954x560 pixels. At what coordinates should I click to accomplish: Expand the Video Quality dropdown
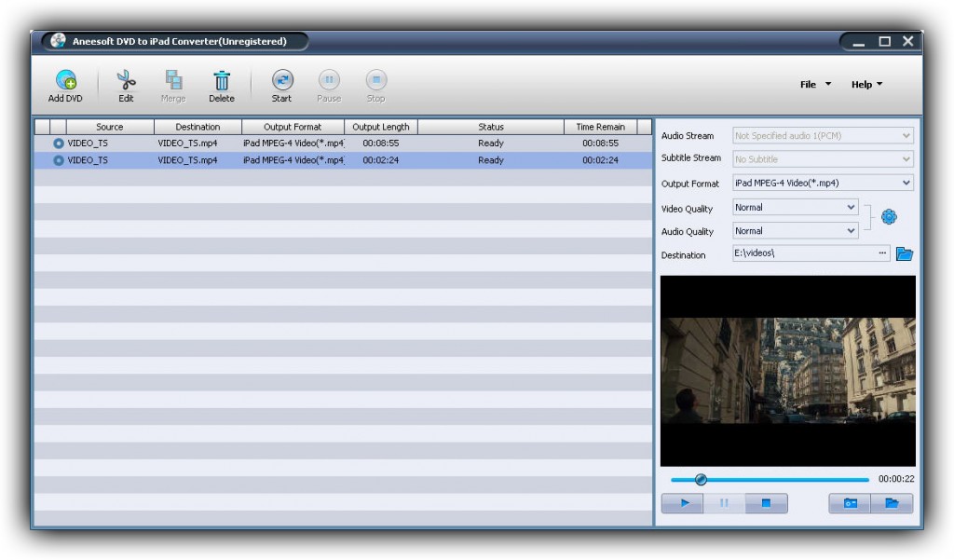[796, 208]
